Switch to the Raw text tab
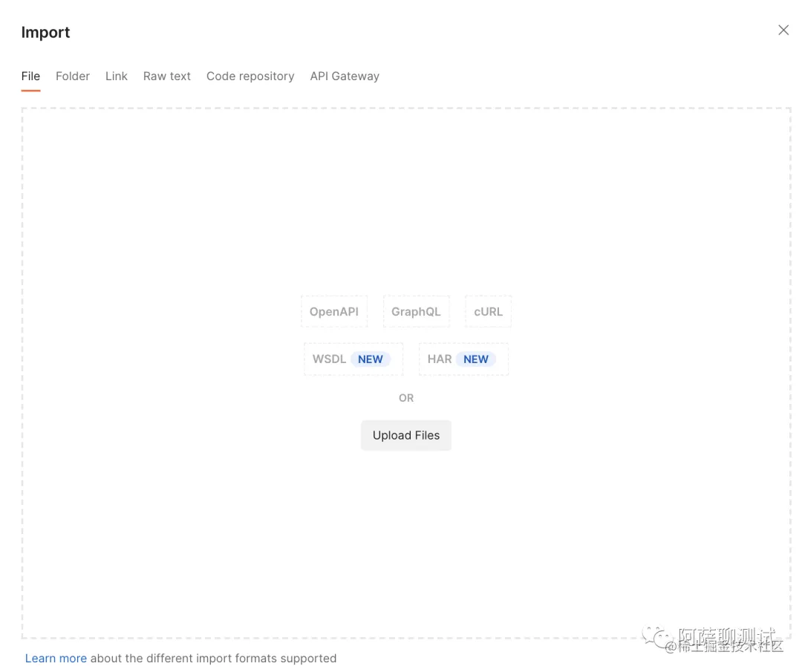This screenshot has height=672, width=802. click(x=167, y=76)
